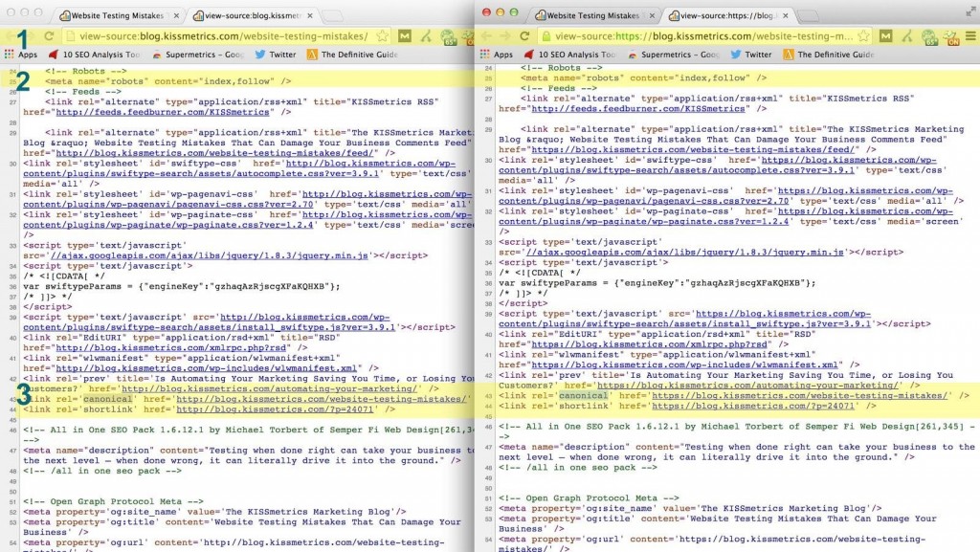The image size is (980, 552).
Task: Open the canonical https website-testing-mistakes link in the right source
Action: tap(799, 395)
